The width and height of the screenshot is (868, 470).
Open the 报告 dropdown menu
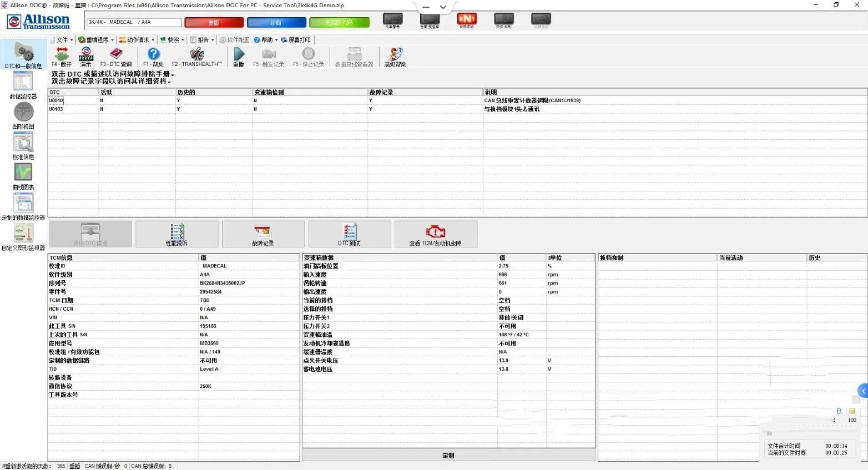coord(202,40)
